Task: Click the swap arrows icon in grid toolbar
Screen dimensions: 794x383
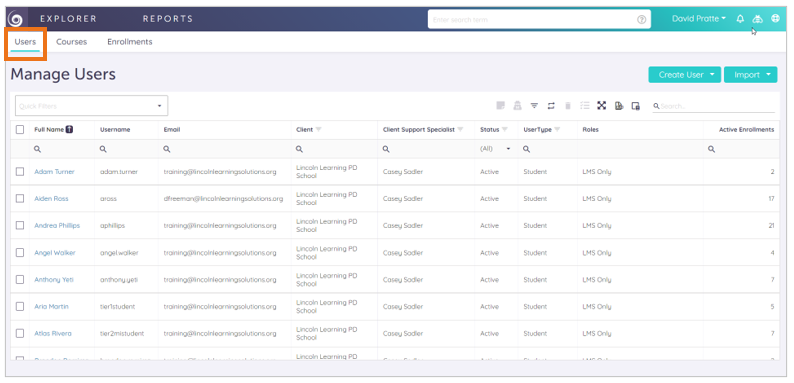Action: coord(551,106)
